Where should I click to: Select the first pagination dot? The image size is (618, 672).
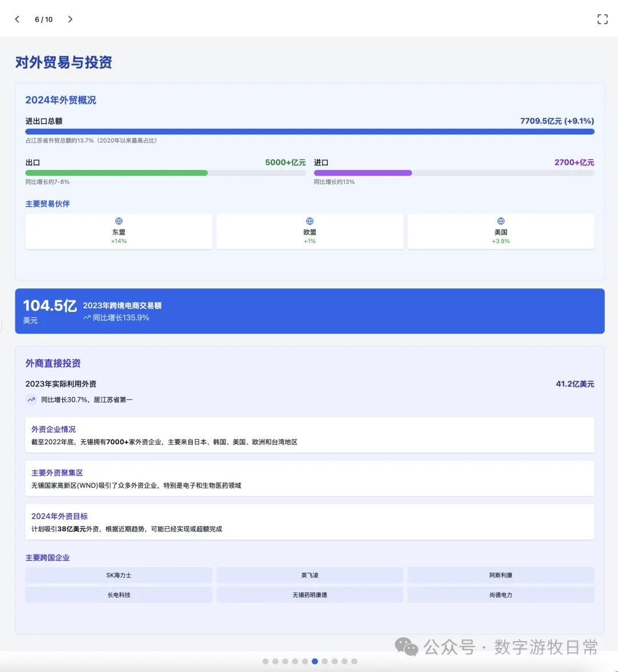click(267, 661)
